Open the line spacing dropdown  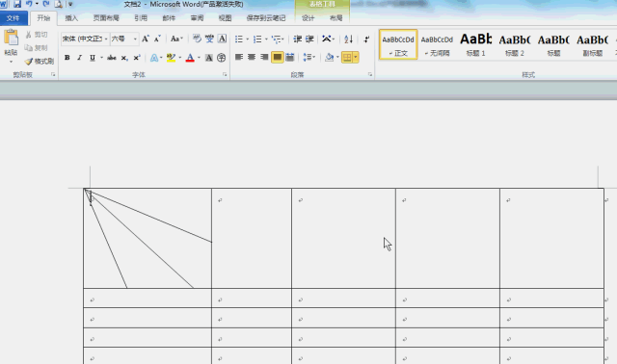click(x=308, y=58)
